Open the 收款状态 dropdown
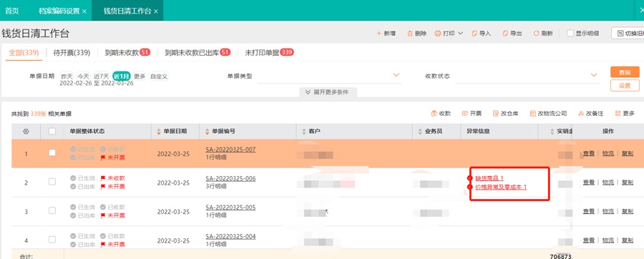This screenshot has height=259, width=644. tap(527, 76)
